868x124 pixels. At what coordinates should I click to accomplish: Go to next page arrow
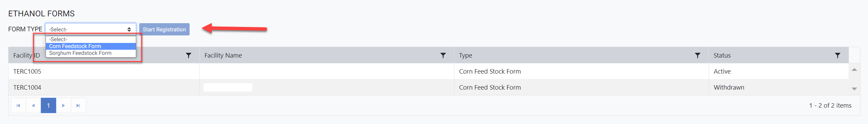pos(63,106)
